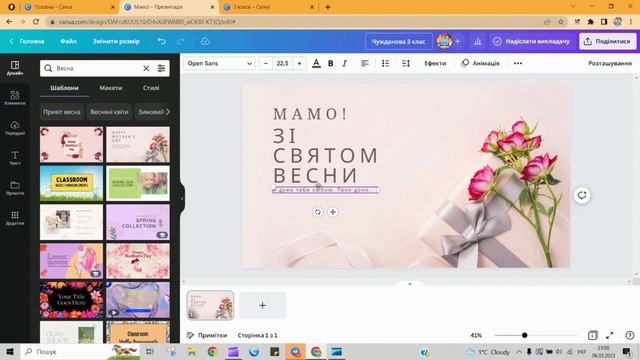The image size is (640, 360).
Task: Click the move handle below the text
Action: [x=333, y=212]
